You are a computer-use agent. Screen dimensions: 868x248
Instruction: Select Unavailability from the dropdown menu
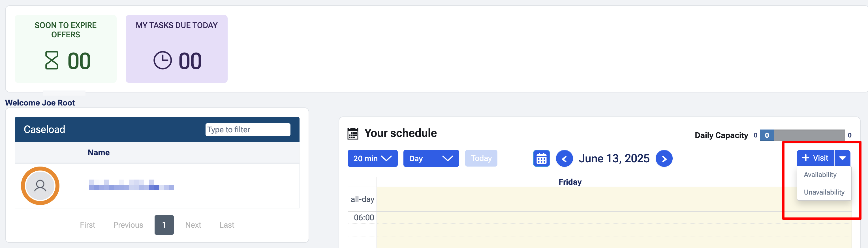tap(824, 192)
